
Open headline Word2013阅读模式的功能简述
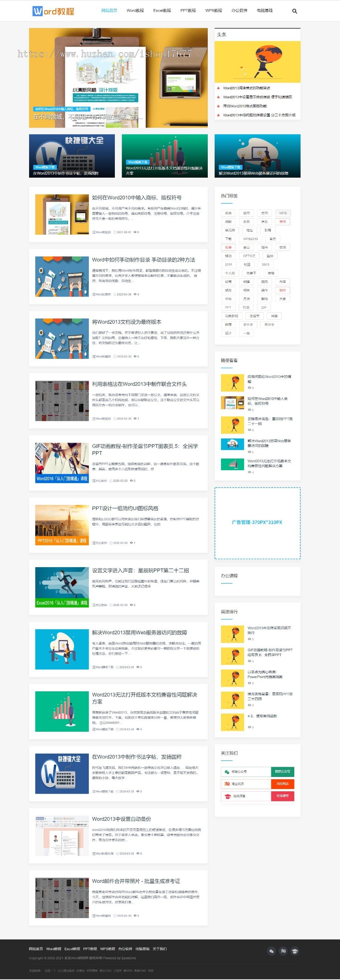247,88
